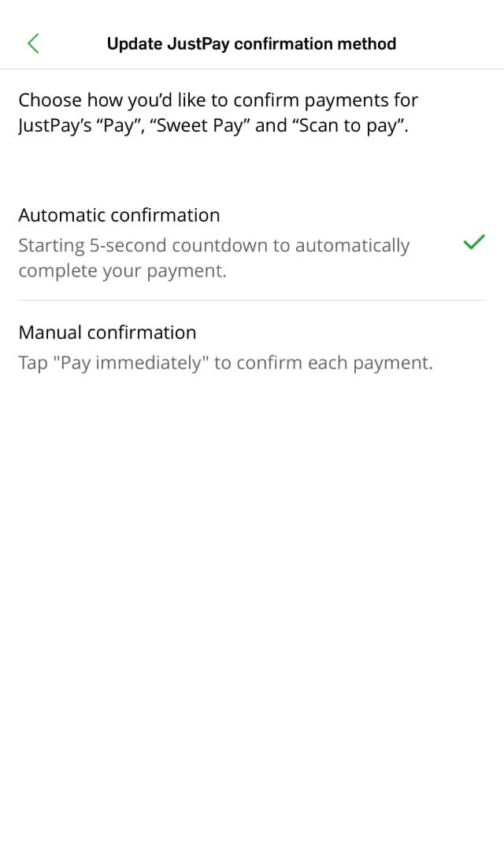504x867 pixels.
Task: Click the intro text about confirming payments
Action: click(x=218, y=113)
